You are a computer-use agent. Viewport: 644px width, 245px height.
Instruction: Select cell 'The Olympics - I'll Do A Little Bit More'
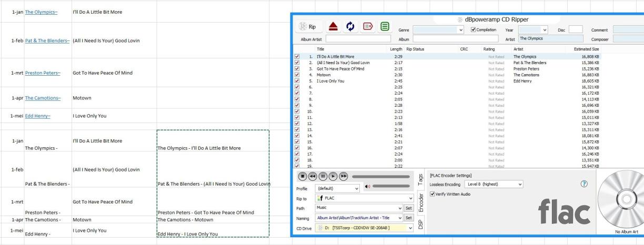(213, 141)
